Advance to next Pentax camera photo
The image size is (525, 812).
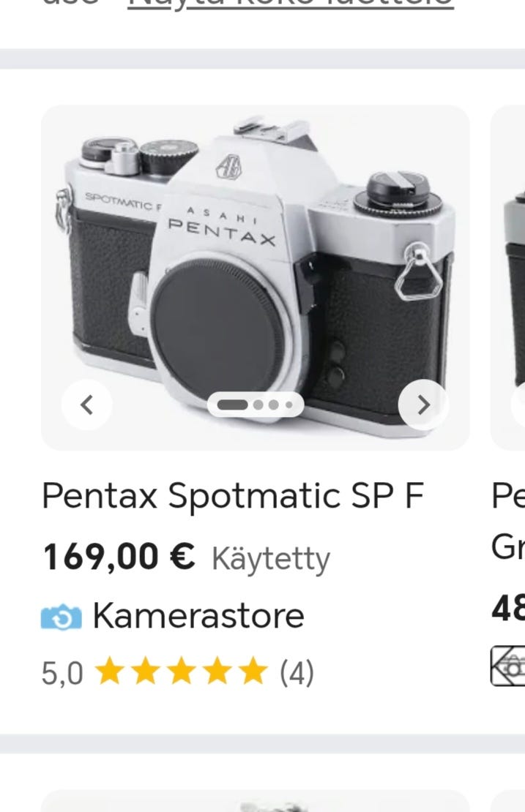coord(422,404)
